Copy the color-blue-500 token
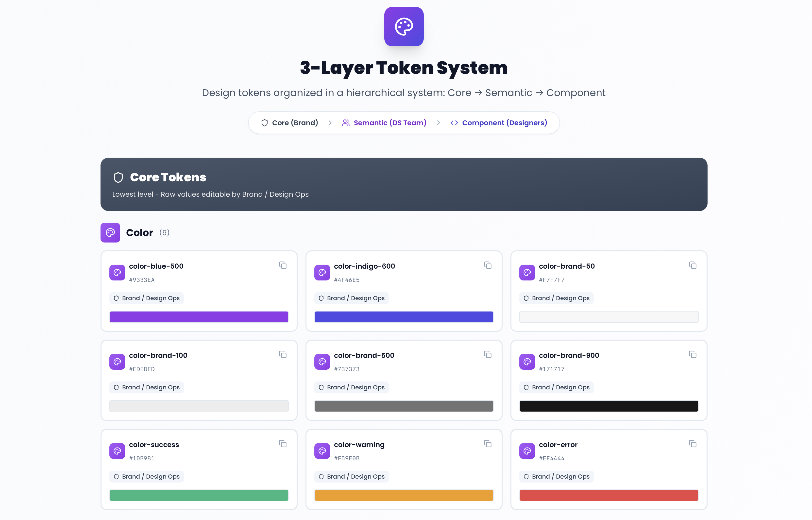Screen dimensions: 812x520 click(283, 265)
